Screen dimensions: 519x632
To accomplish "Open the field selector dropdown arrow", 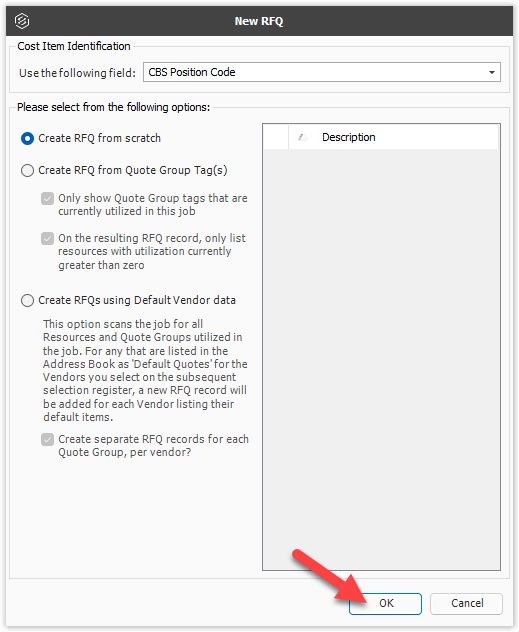I will 492,73.
